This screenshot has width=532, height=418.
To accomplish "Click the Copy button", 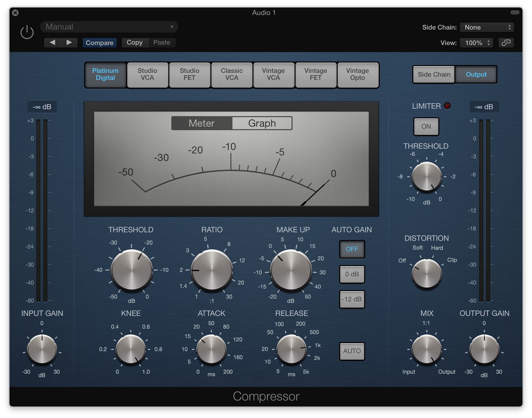I will (x=135, y=43).
